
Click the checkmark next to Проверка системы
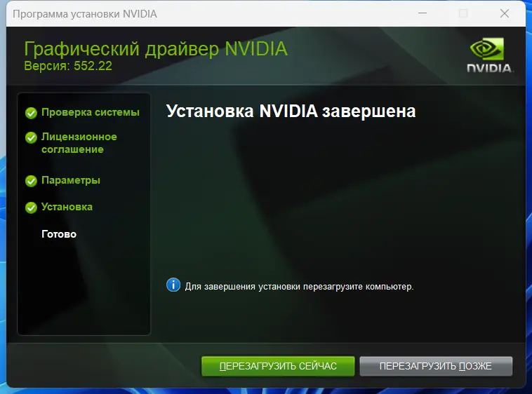(x=31, y=113)
